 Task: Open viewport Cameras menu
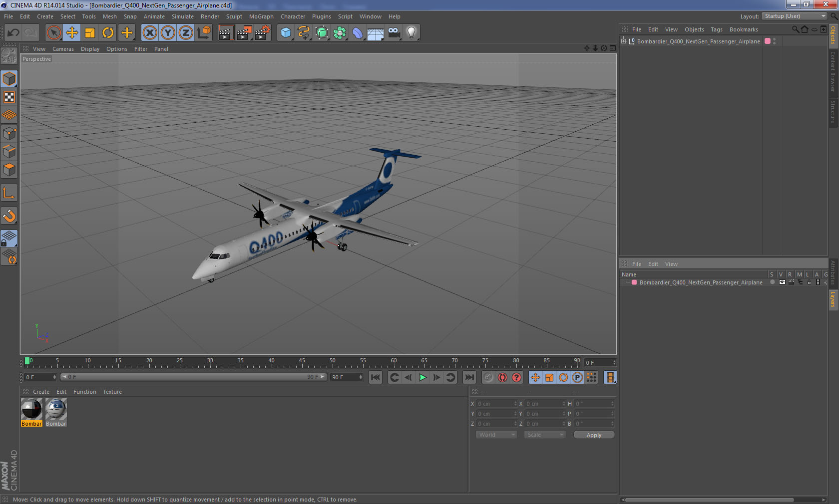(63, 49)
